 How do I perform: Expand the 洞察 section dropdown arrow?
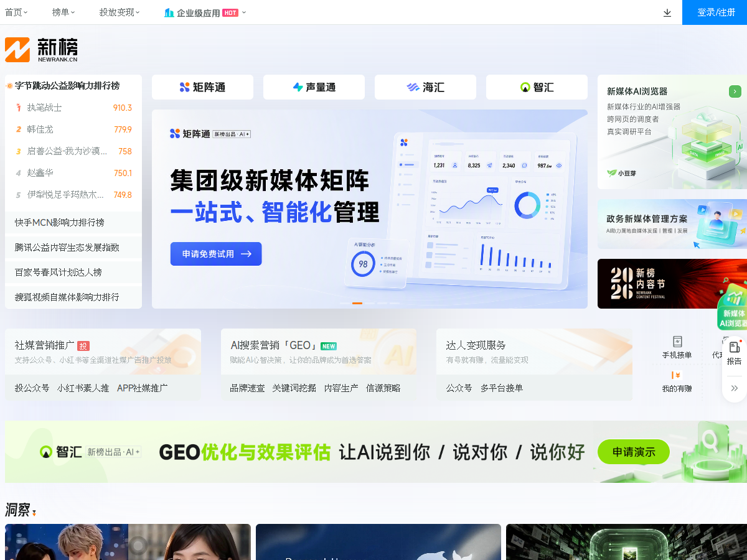(34, 513)
